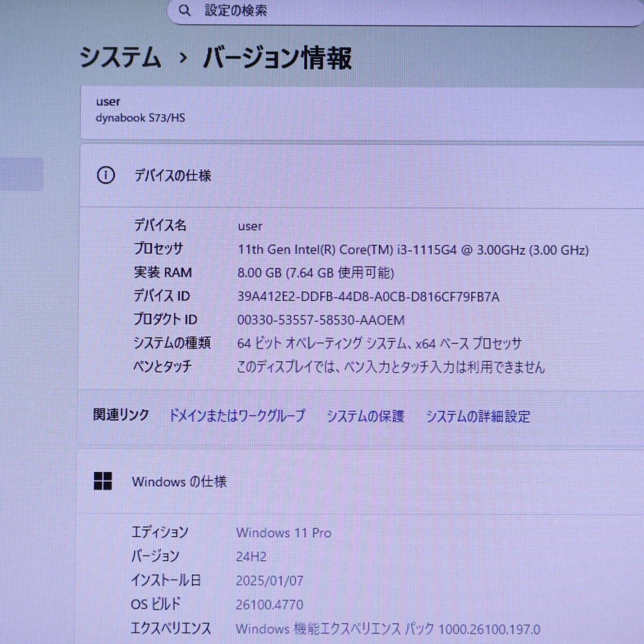Select the プロセッサ value i3-1115G4 text
The width and height of the screenshot is (644, 644).
pos(413,250)
